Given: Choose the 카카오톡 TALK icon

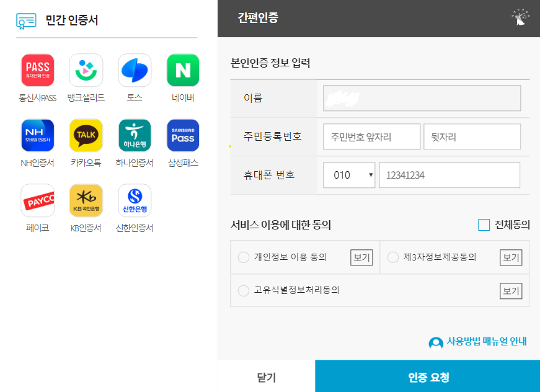Looking at the screenshot, I should point(86,135).
